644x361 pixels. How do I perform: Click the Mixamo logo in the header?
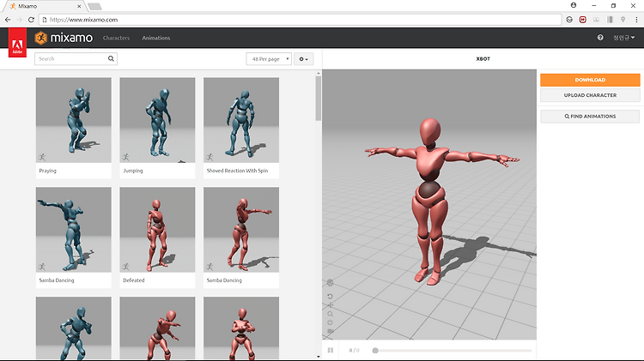tap(64, 38)
